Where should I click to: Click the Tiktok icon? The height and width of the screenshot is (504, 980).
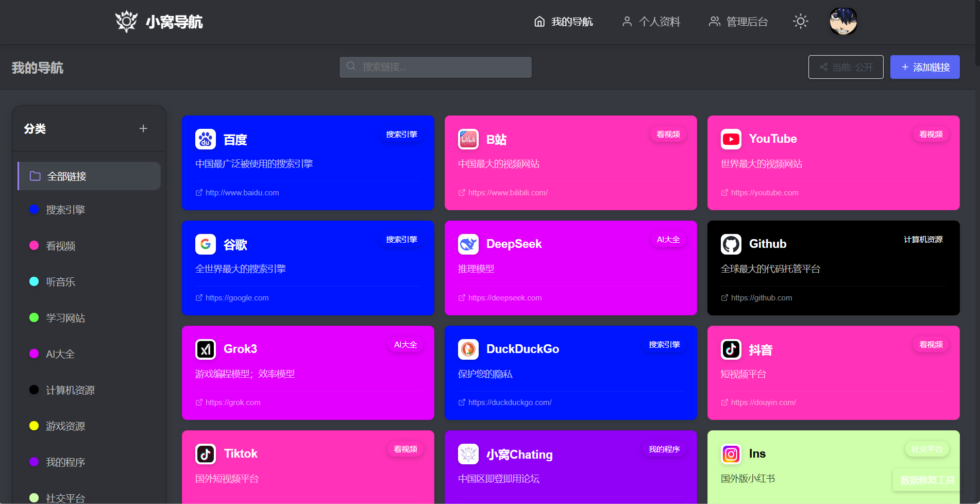coord(206,454)
